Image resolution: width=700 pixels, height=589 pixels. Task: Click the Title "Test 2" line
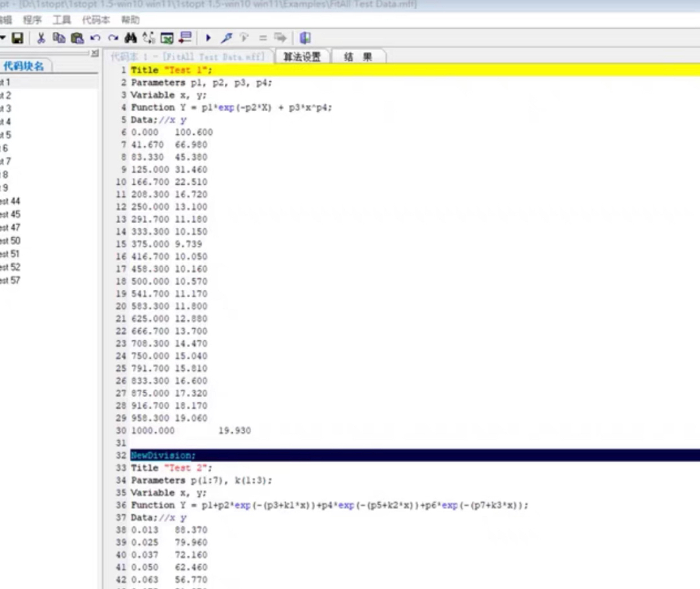point(171,468)
